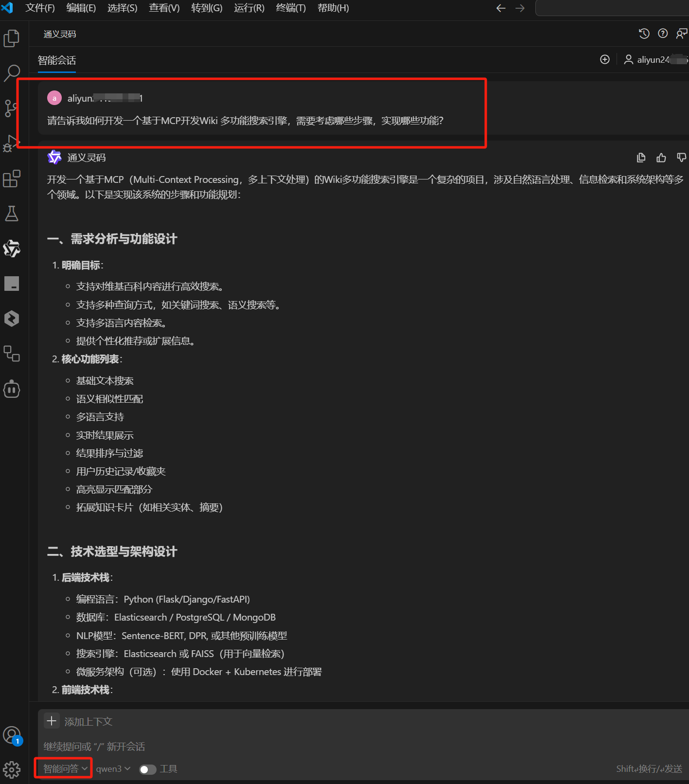Screen dimensions: 689x784
Task: Click the VS Code logo icon
Action: [7, 8]
